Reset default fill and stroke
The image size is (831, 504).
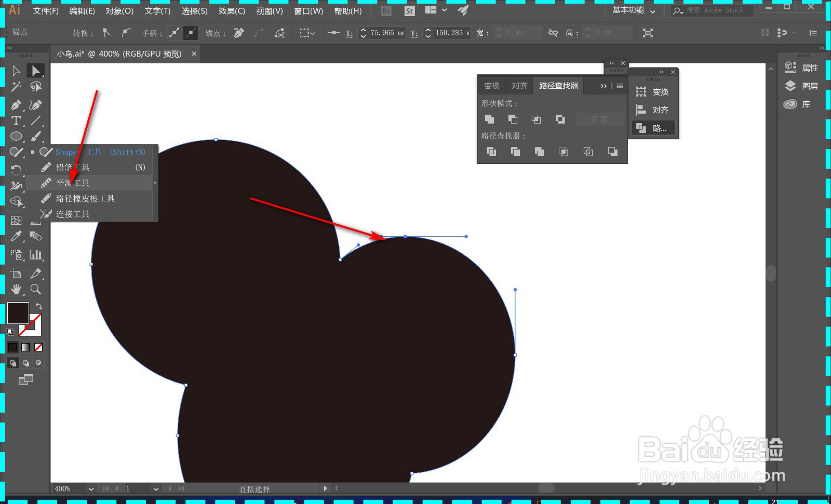10,332
